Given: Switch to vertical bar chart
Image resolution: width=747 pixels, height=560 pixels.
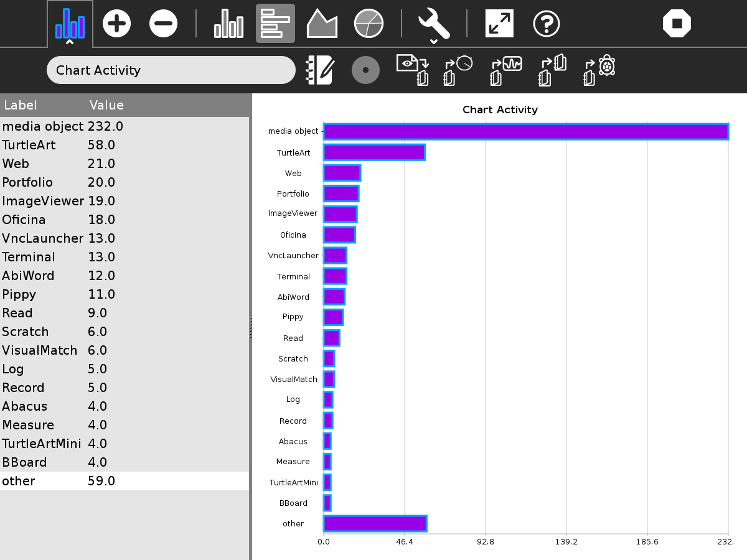Looking at the screenshot, I should (228, 24).
